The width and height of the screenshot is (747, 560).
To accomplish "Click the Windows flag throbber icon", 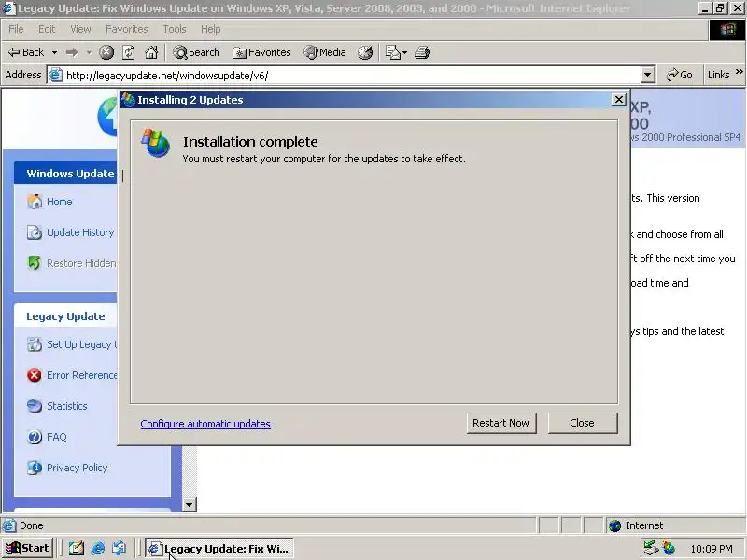I will pos(727,30).
